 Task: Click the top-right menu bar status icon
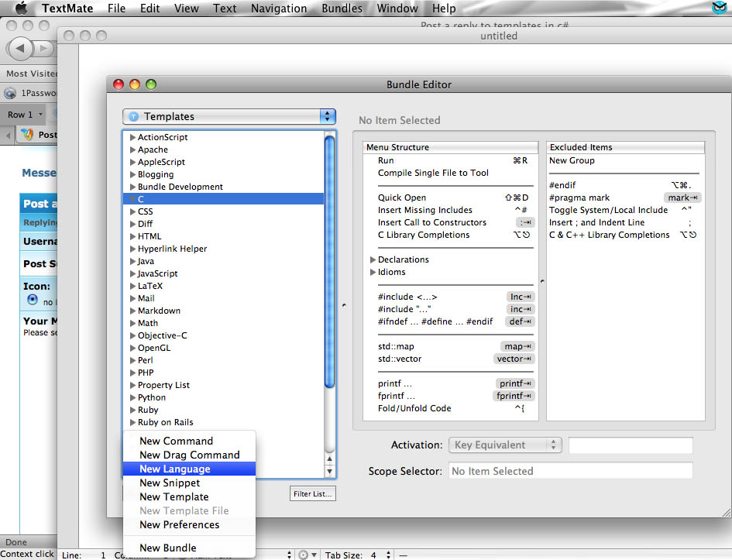click(718, 9)
